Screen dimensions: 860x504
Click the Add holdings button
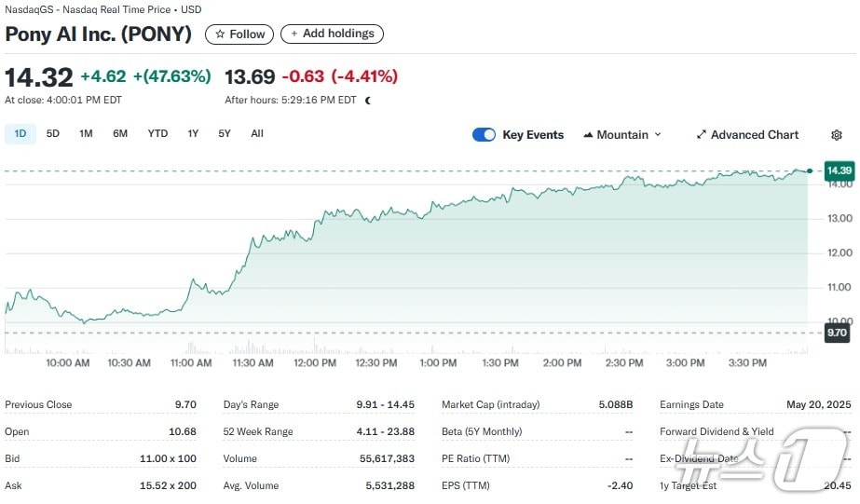pos(332,34)
